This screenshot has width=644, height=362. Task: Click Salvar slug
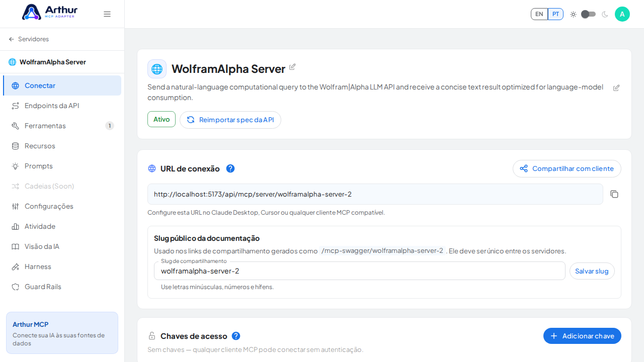pos(592,271)
